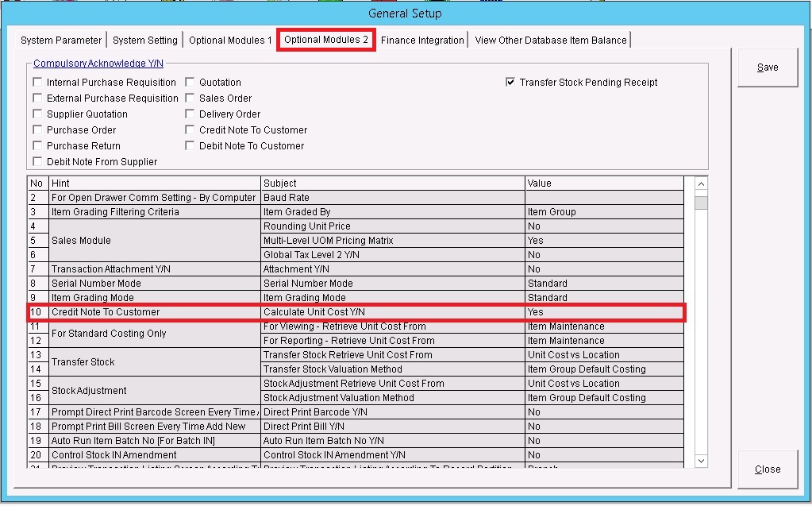Enable the Purchase Order checkbox
Image resolution: width=812 pixels, height=506 pixels.
click(x=38, y=130)
